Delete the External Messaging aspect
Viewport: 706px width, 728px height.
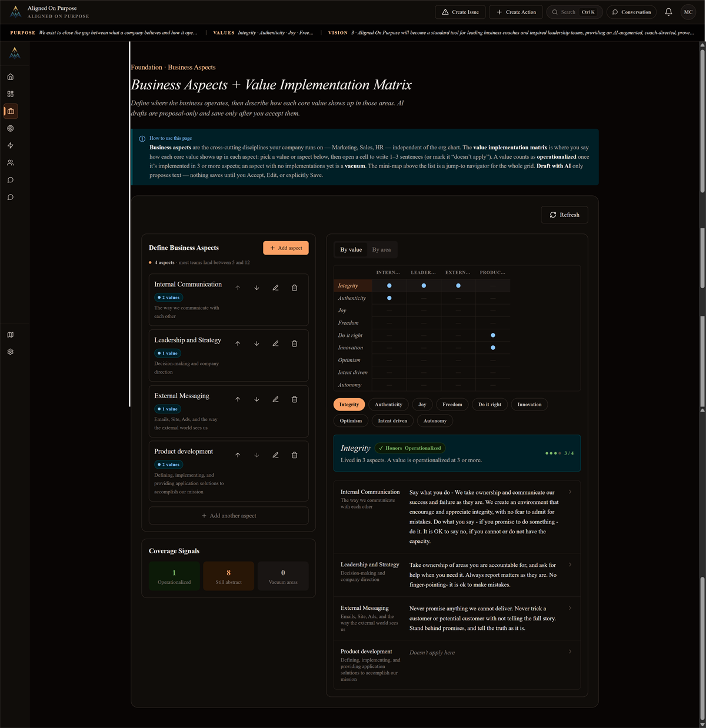click(294, 399)
